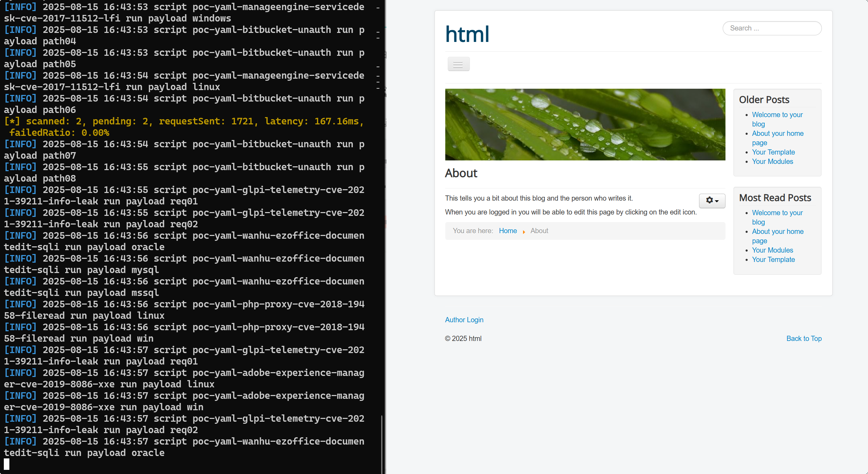Toggle the hamburger navigation menu button
Screen dimensions: 868x474
(458, 64)
